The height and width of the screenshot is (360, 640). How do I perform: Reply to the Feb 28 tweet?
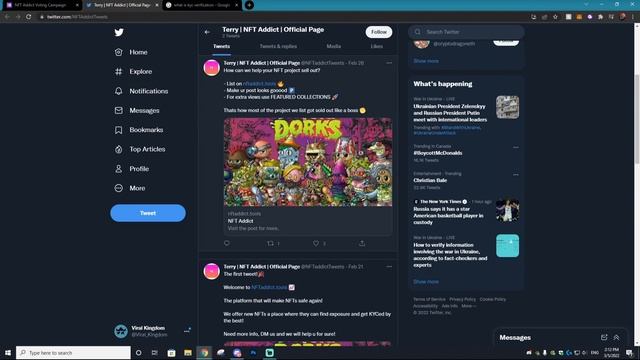[227, 243]
